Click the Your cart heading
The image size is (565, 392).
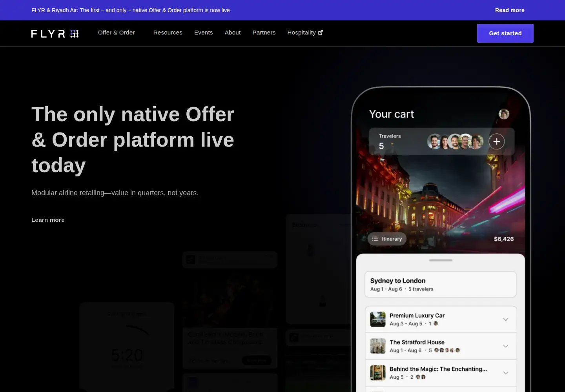pos(392,114)
